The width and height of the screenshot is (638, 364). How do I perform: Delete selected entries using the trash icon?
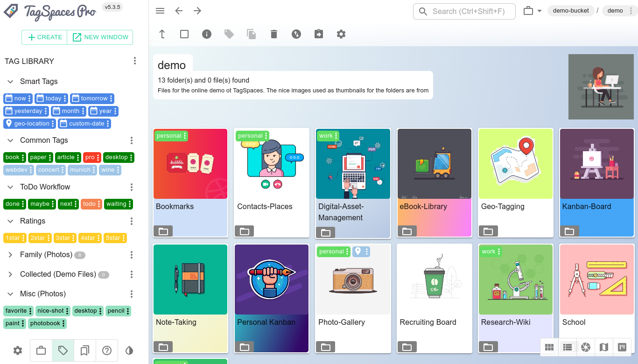[x=274, y=34]
